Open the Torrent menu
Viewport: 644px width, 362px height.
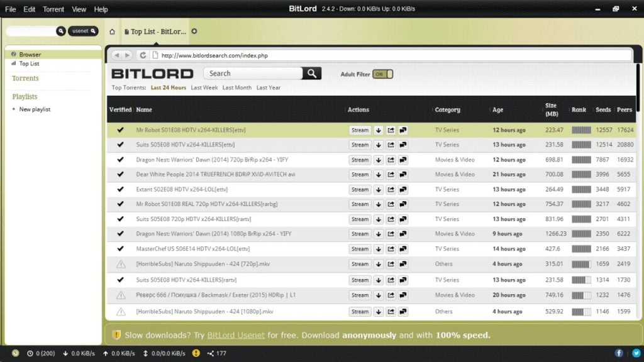[x=53, y=9]
